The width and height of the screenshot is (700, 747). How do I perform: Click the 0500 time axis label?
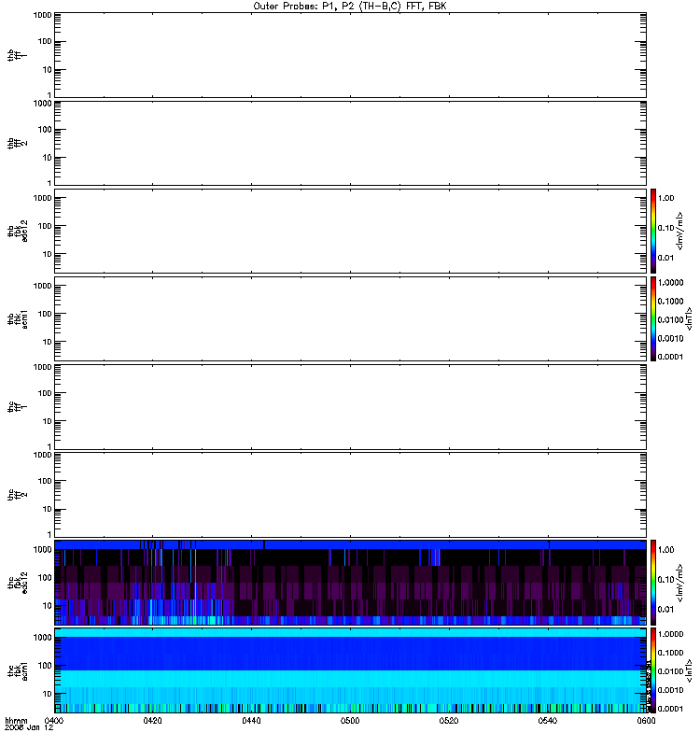350,721
